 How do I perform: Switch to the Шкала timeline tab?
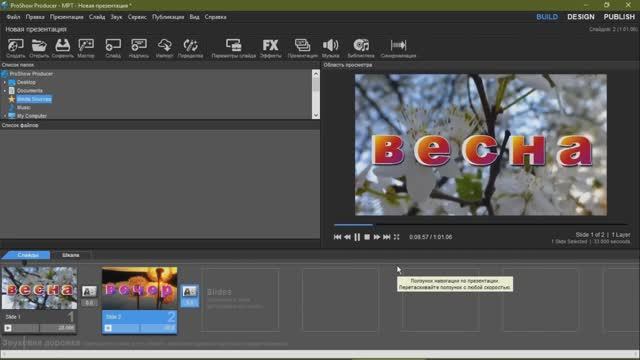point(71,255)
